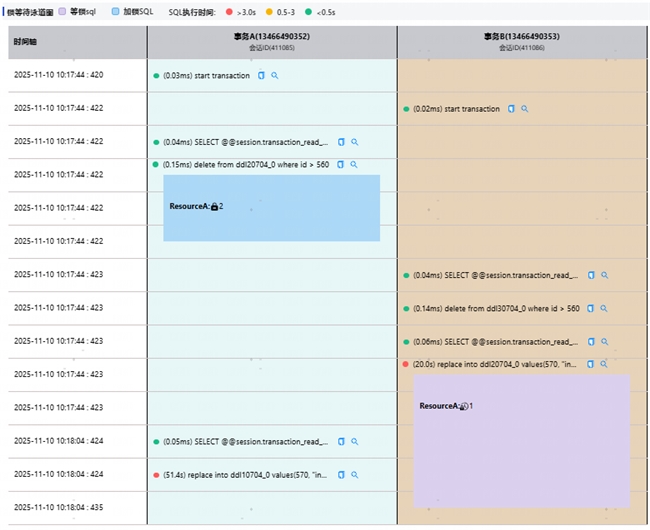This screenshot has height=530, width=650.
Task: Click magnifier next to replace into ddl20704_0
Action: click(604, 364)
